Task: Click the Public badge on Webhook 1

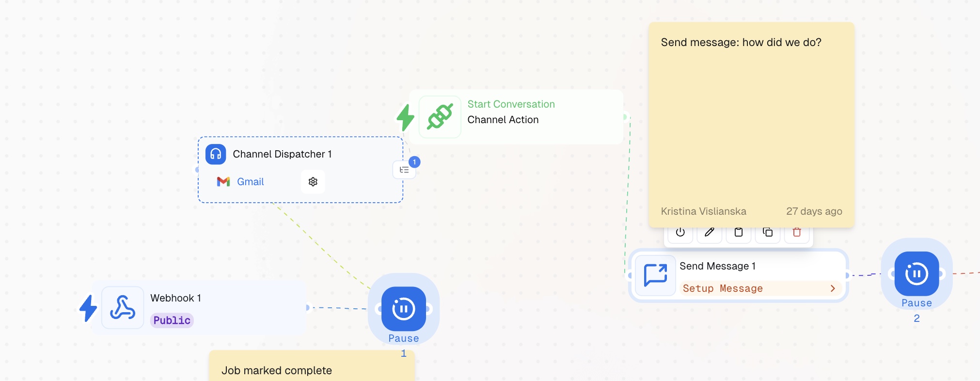Action: coord(172,320)
